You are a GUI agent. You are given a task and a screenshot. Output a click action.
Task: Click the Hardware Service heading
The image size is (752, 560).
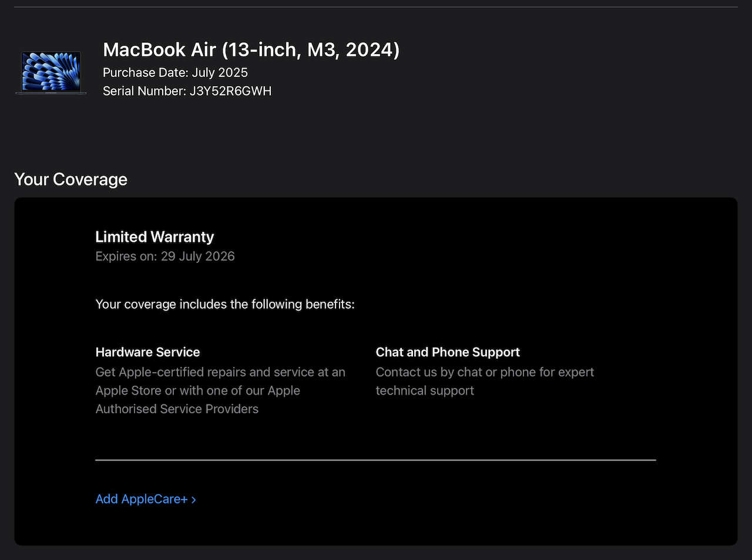[x=147, y=352]
